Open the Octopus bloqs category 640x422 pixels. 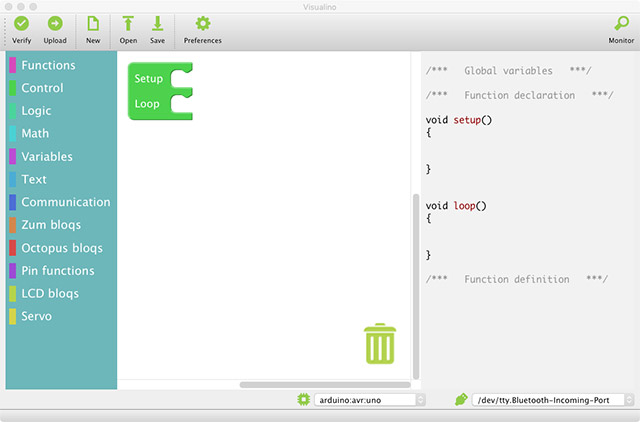(61, 248)
